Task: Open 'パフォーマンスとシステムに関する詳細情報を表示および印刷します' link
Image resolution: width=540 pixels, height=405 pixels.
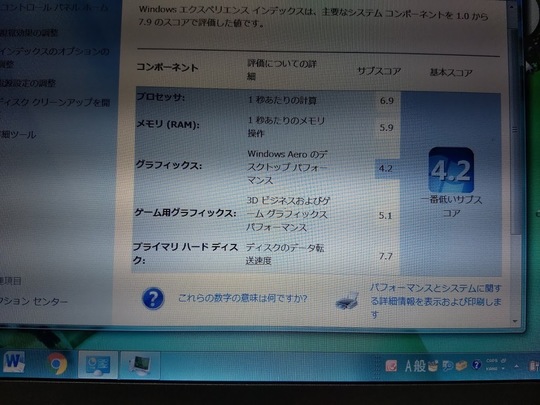Action: click(x=436, y=301)
